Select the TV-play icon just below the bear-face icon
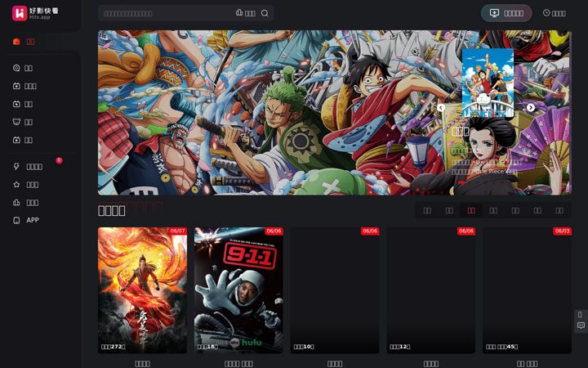 16,140
